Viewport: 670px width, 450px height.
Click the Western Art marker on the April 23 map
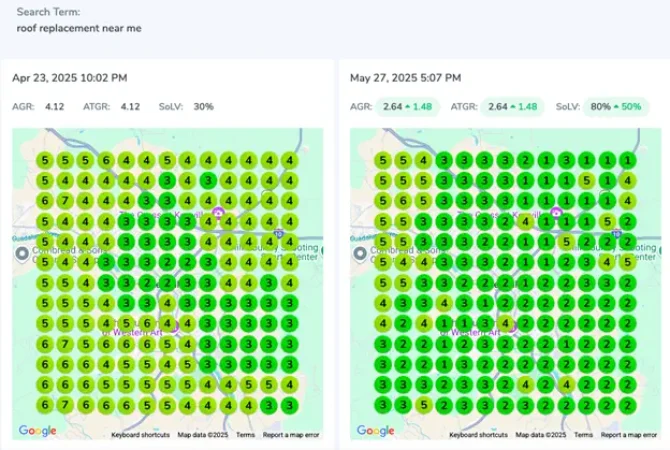coord(175,328)
